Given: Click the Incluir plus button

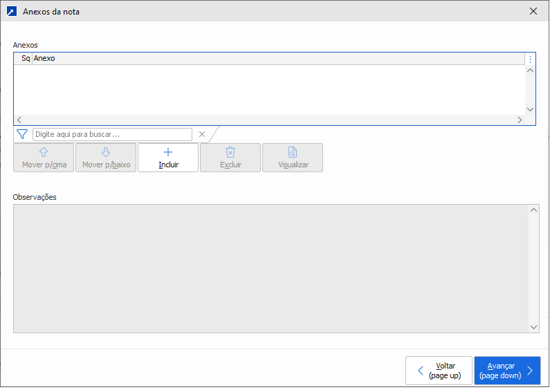Looking at the screenshot, I should pyautogui.click(x=168, y=153).
